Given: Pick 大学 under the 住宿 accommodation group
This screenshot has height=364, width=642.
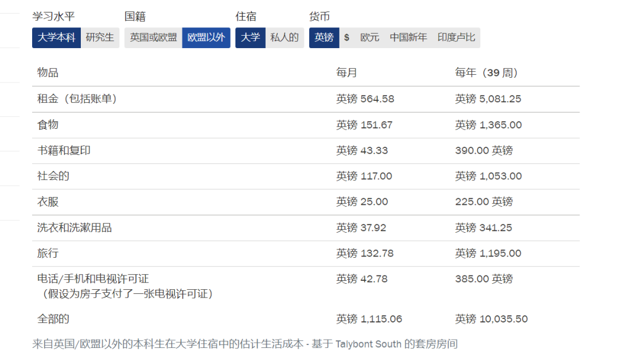Looking at the screenshot, I should point(250,37).
